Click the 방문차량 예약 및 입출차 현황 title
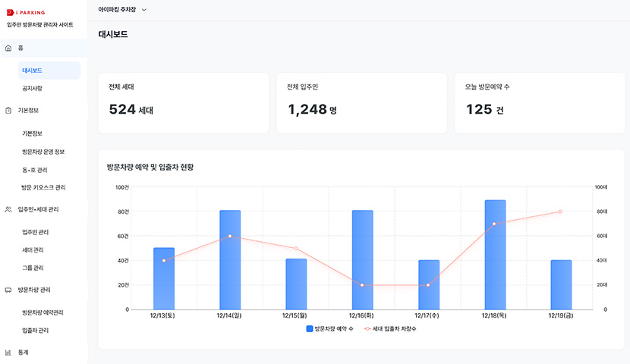This screenshot has width=630, height=364. click(x=150, y=167)
